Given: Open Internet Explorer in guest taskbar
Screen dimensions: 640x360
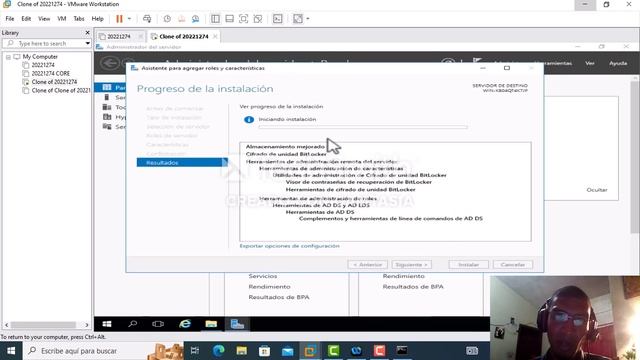Looking at the screenshot, I should click(x=185, y=324).
